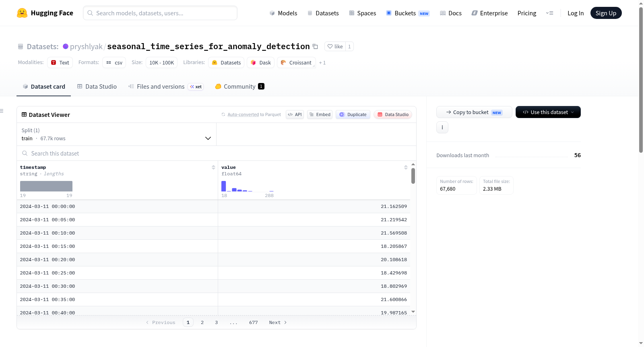Open Data Studio from the viewer header
The height and width of the screenshot is (347, 644).
(393, 114)
